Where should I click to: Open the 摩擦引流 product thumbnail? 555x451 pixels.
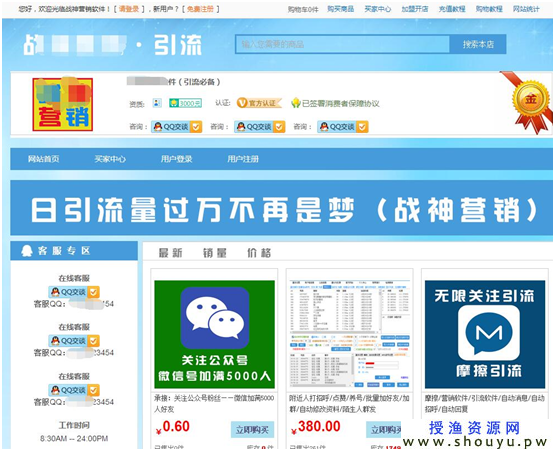[485, 334]
